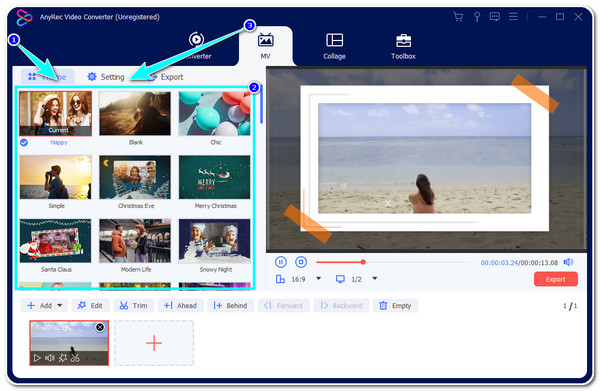Image resolution: width=600 pixels, height=391 pixels.
Task: Click the red Export button
Action: [556, 279]
